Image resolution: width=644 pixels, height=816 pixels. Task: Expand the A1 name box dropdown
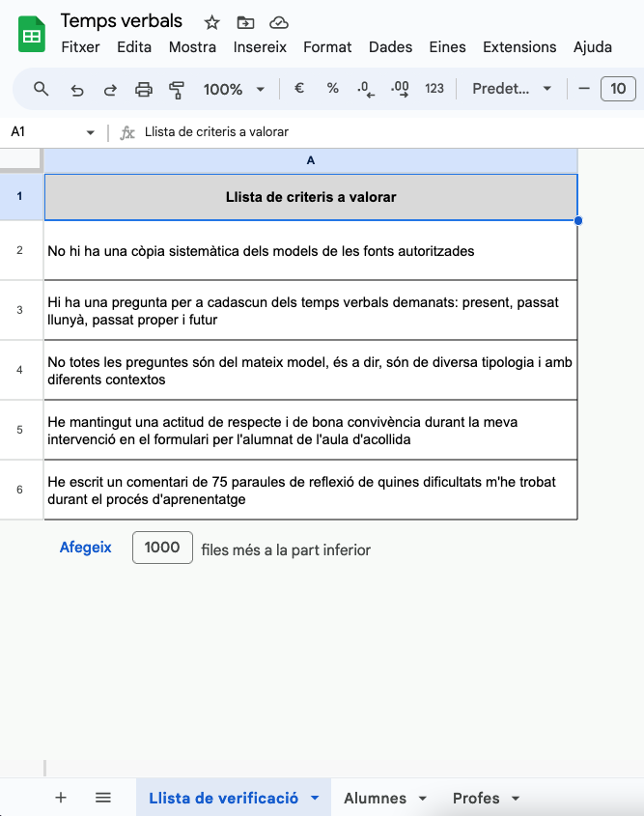(x=91, y=132)
